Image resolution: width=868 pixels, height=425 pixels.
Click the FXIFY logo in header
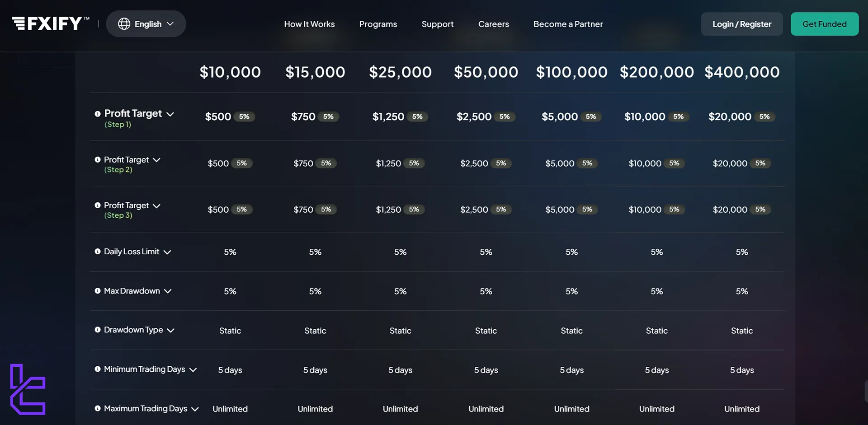point(50,23)
